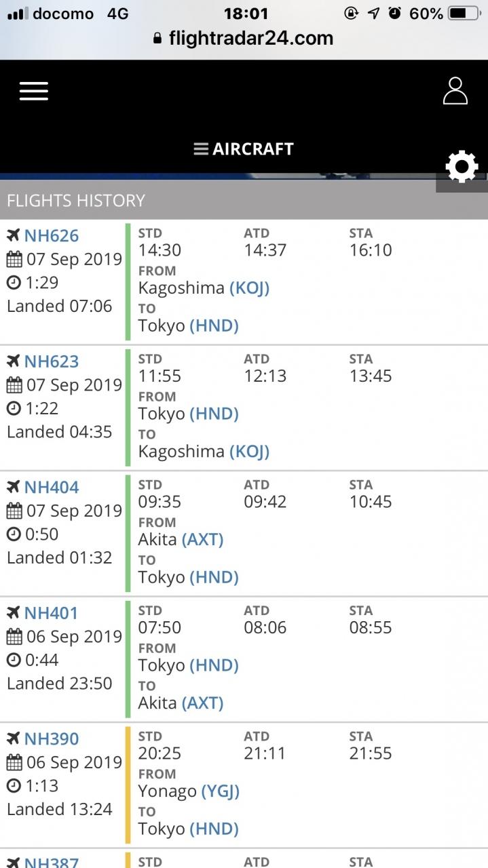Screen dimensions: 488x868
Task: Open the user account profile icon
Action: coord(455,91)
